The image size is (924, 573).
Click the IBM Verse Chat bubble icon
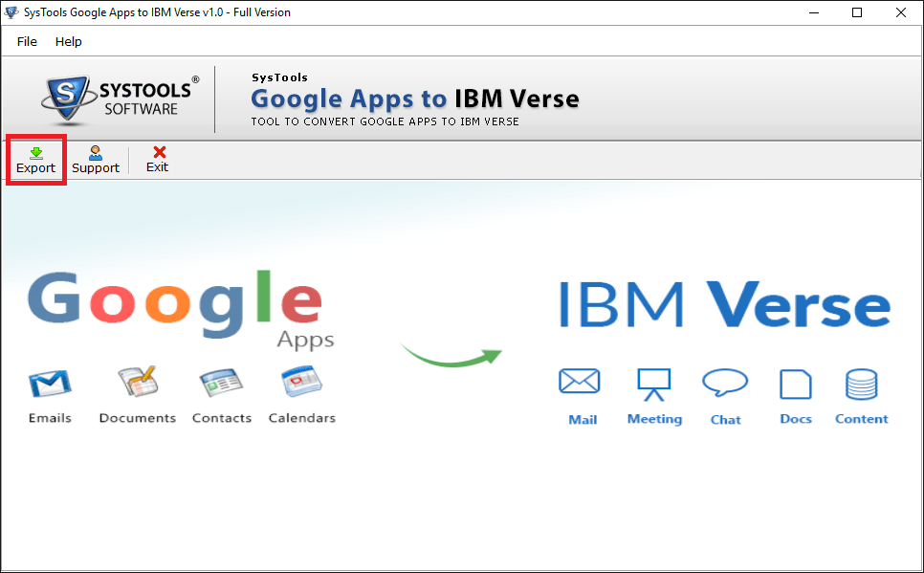point(725,383)
